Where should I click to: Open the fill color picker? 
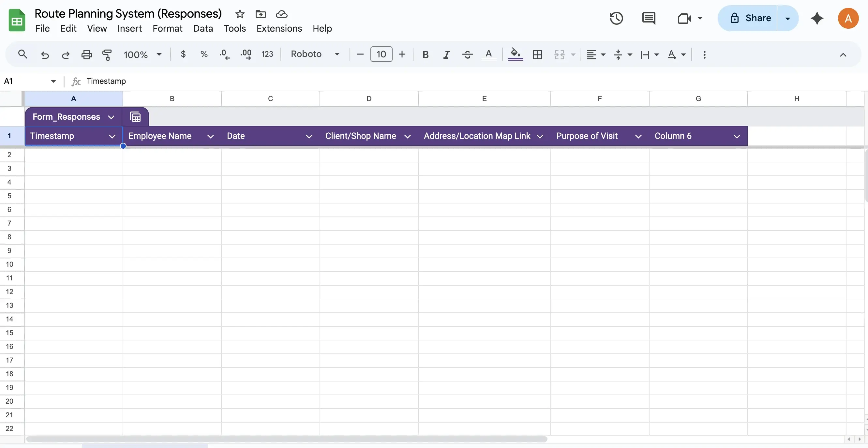pyautogui.click(x=515, y=54)
